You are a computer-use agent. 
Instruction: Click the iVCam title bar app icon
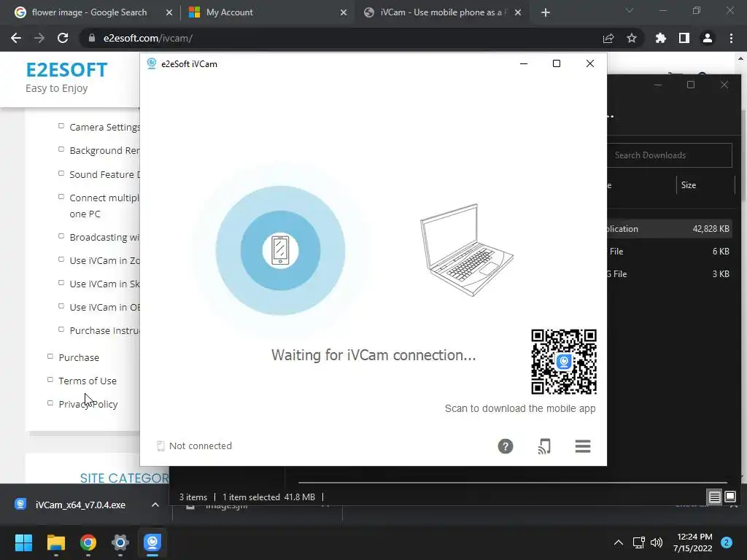tap(152, 63)
